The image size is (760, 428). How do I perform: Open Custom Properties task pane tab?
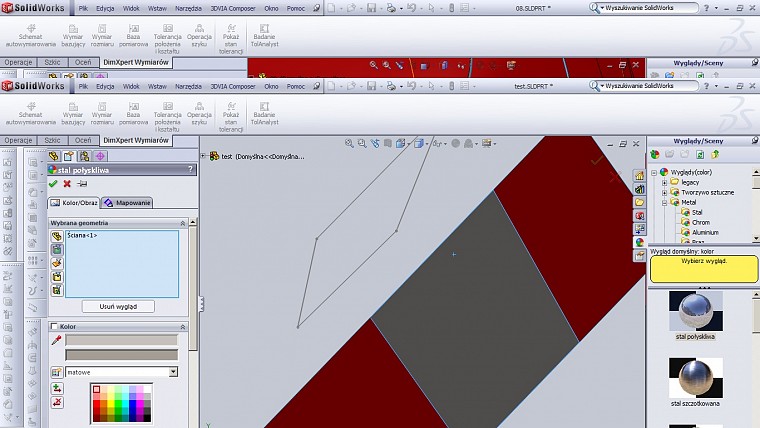[639, 255]
